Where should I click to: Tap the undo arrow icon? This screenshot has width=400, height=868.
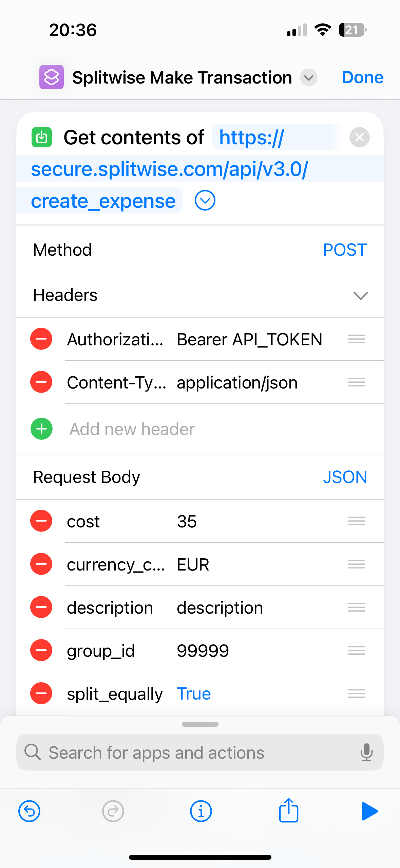coord(30,811)
